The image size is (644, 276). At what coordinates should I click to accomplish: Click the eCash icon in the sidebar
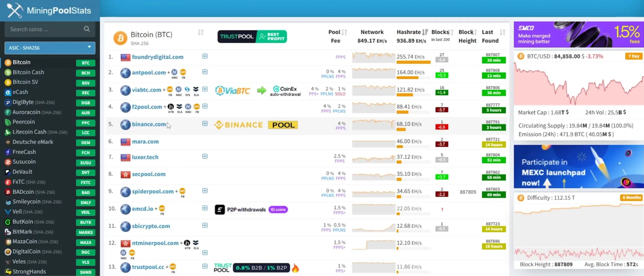point(8,92)
